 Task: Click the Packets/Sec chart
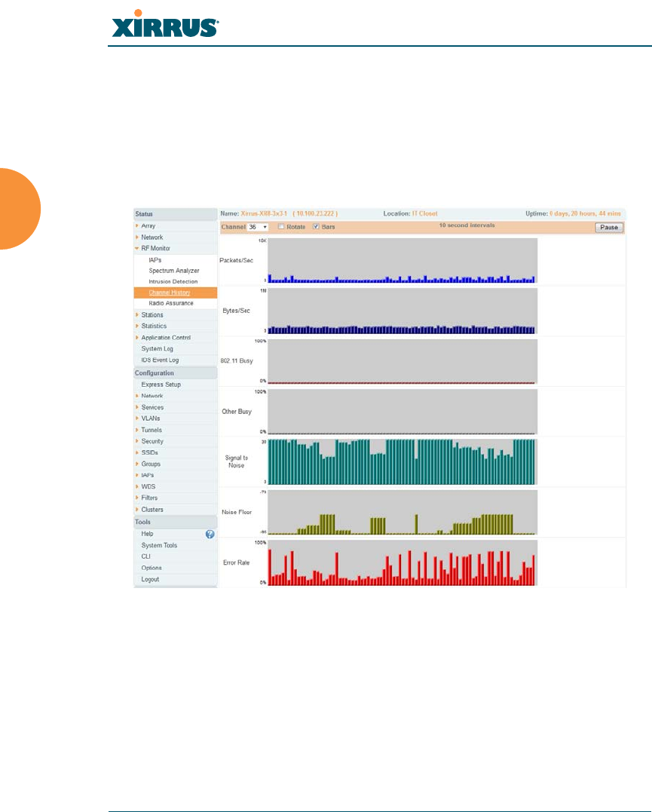tap(403, 260)
